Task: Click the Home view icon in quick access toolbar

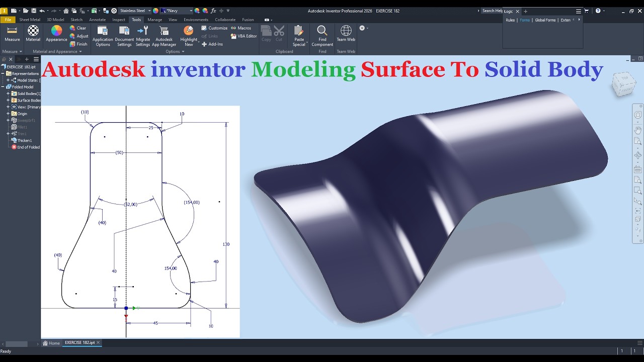Action: 66,11
